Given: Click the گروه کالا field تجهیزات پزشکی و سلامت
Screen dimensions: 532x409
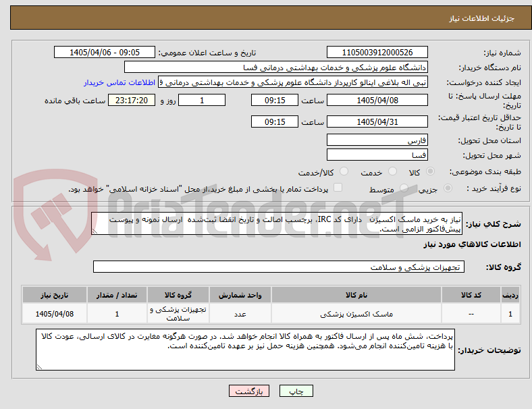Looking at the screenshot, I should pyautogui.click(x=279, y=267).
